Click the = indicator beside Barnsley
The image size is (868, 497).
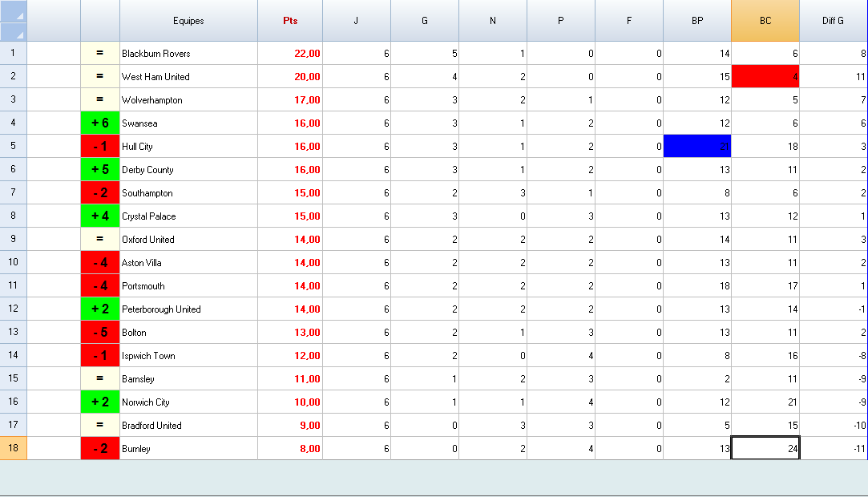point(100,378)
